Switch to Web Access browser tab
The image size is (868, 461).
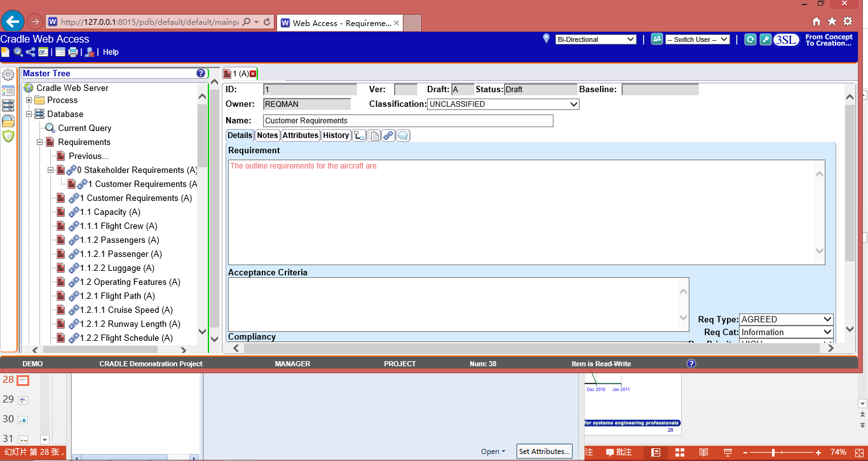coord(340,23)
